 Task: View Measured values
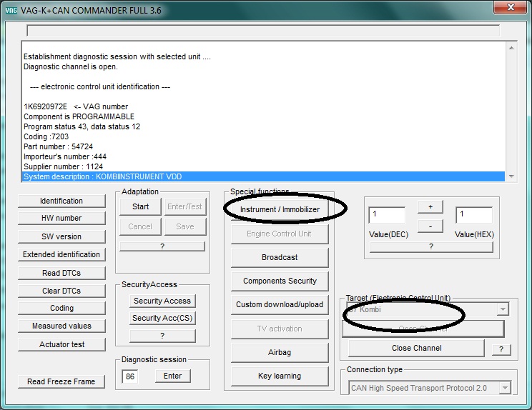click(61, 326)
